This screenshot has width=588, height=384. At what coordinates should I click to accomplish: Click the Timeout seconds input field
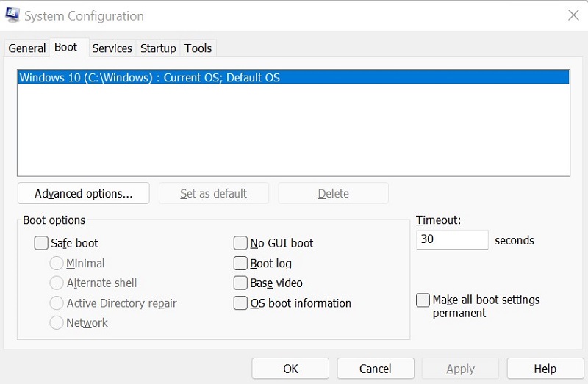(451, 240)
